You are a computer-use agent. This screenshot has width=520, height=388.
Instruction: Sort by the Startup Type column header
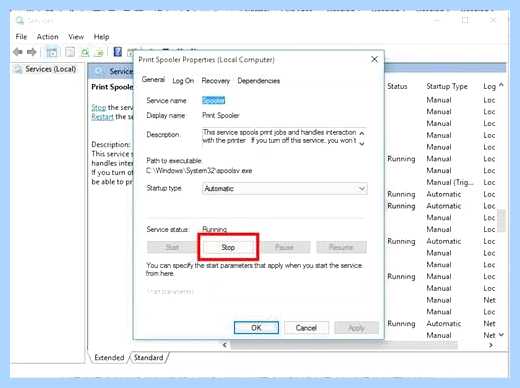click(x=447, y=86)
